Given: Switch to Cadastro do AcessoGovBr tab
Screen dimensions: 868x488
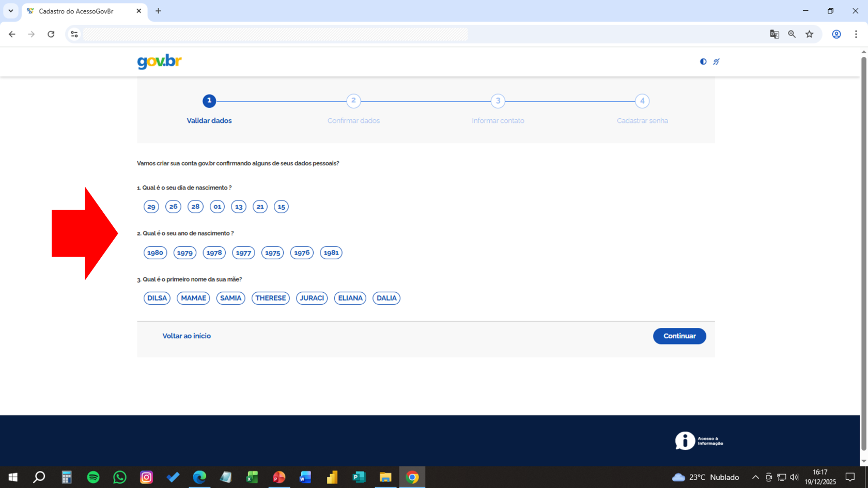Looking at the screenshot, I should pyautogui.click(x=78, y=11).
